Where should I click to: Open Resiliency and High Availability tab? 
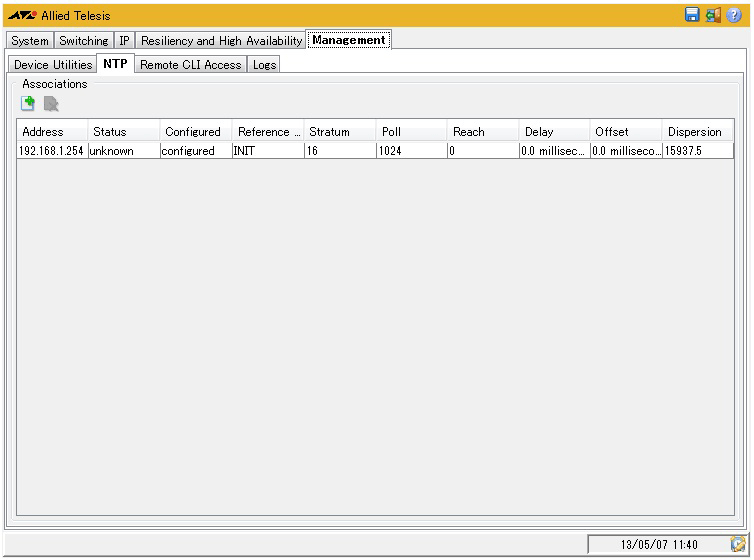[221, 41]
